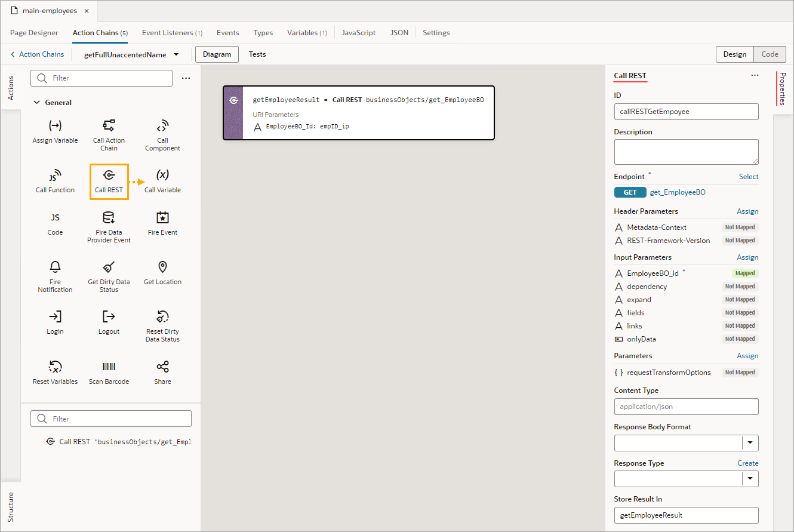
Task: Select the Call REST action icon
Action: (109, 175)
